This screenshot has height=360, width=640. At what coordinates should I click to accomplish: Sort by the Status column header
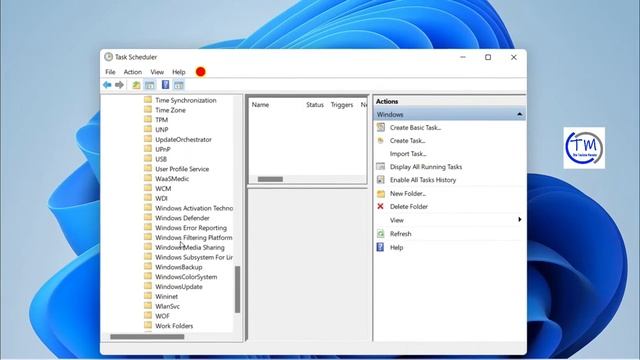pyautogui.click(x=315, y=105)
